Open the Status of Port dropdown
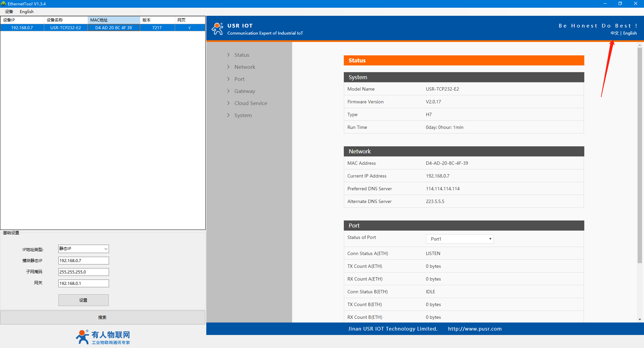 click(460, 239)
